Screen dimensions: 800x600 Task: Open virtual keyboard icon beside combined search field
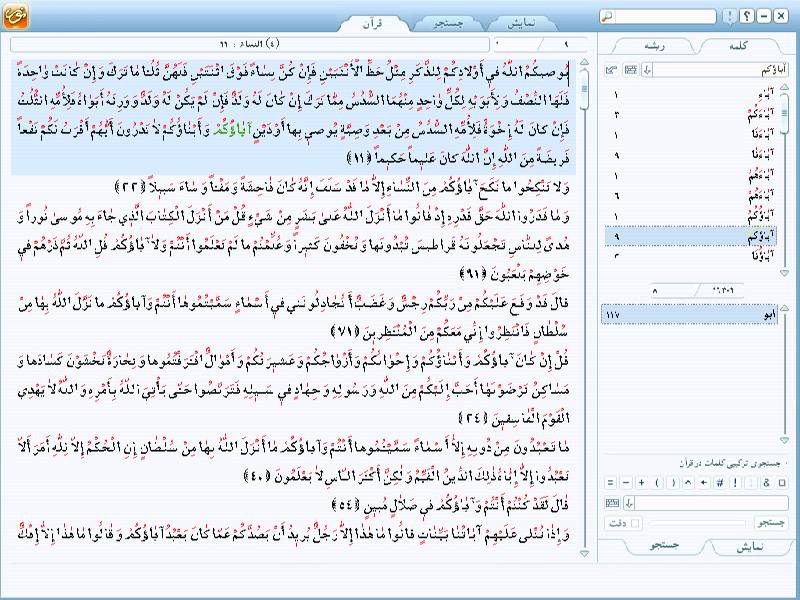[612, 503]
